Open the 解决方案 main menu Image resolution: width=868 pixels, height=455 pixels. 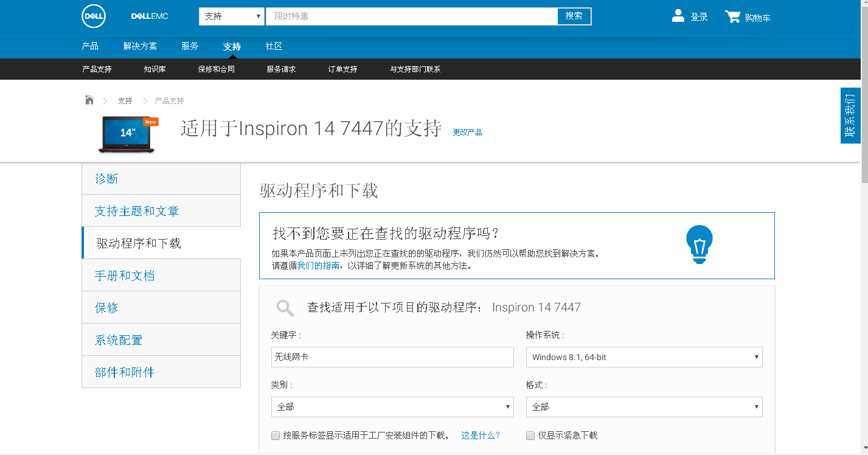pyautogui.click(x=140, y=46)
